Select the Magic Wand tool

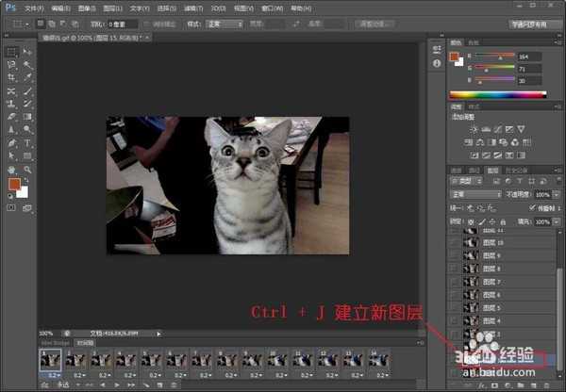click(x=27, y=64)
